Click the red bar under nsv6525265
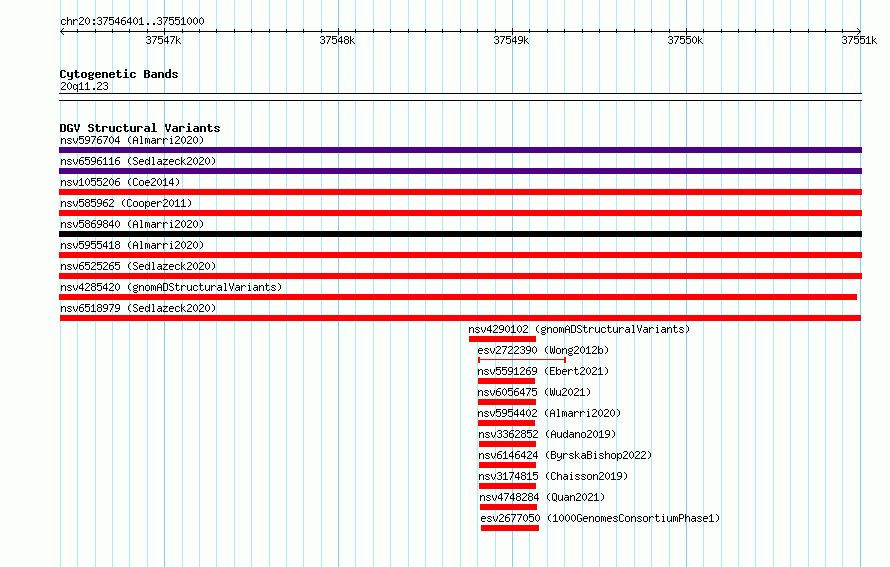 click(460, 276)
